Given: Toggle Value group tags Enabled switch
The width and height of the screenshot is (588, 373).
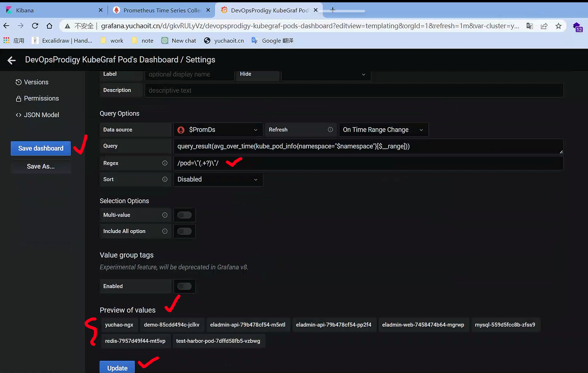Looking at the screenshot, I should click(x=184, y=286).
